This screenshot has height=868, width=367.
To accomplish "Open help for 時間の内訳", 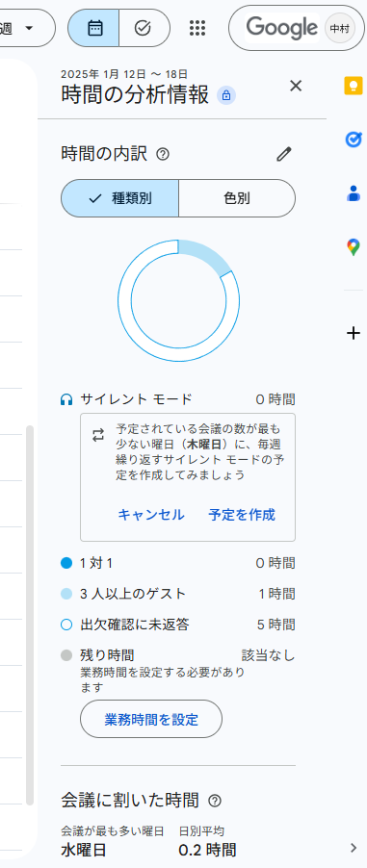I will 163,154.
